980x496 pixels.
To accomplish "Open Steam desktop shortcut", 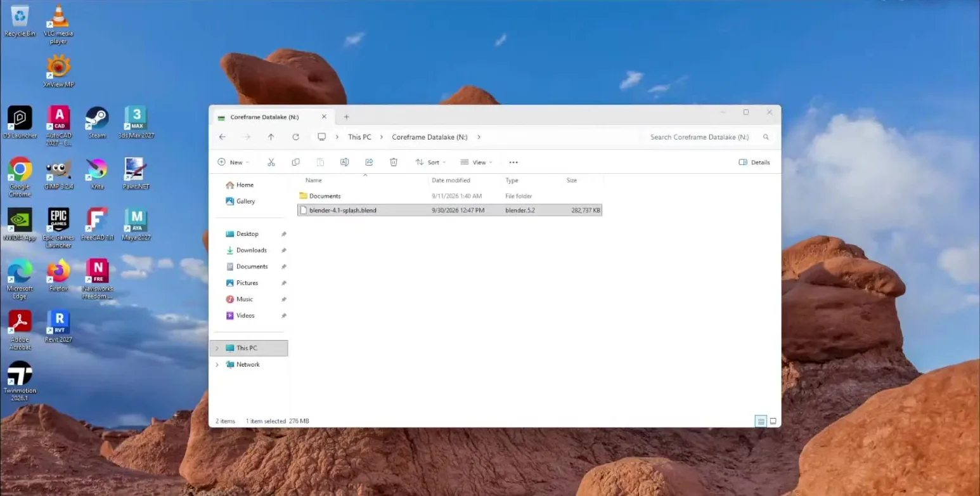I will (97, 122).
